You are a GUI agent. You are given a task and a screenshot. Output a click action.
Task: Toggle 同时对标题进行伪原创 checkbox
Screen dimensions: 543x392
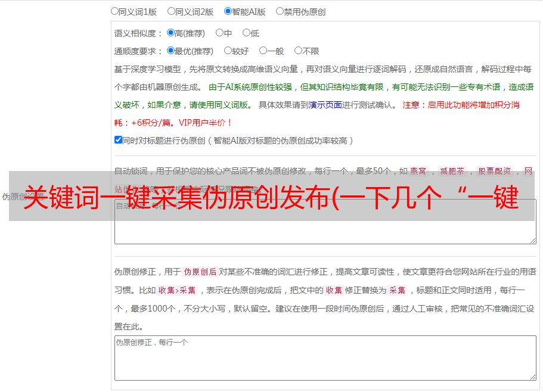point(118,140)
